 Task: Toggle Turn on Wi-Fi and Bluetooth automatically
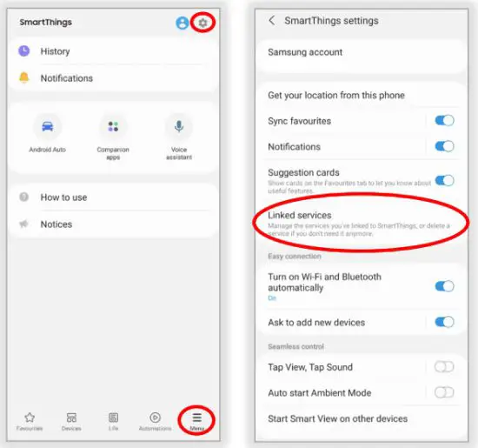(x=444, y=286)
